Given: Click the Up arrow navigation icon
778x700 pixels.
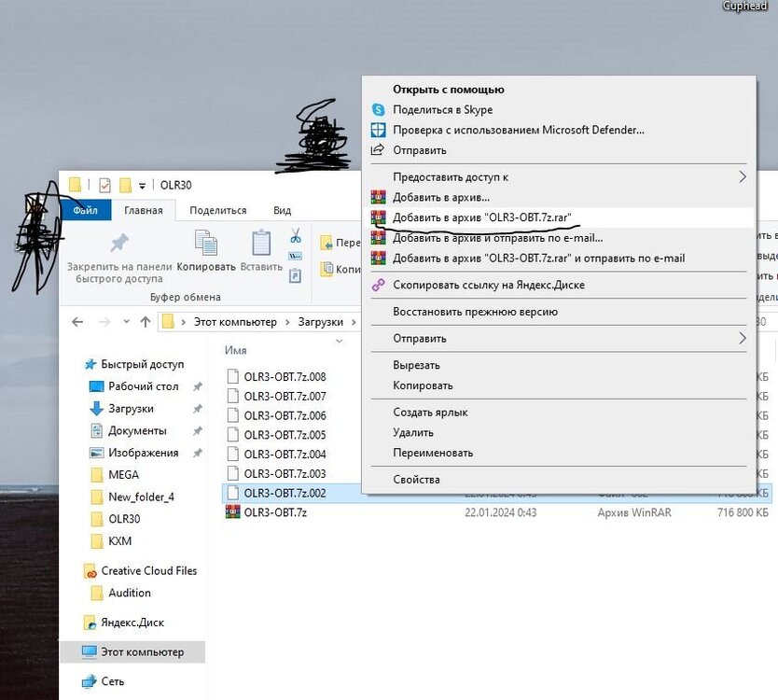Looking at the screenshot, I should point(146,322).
